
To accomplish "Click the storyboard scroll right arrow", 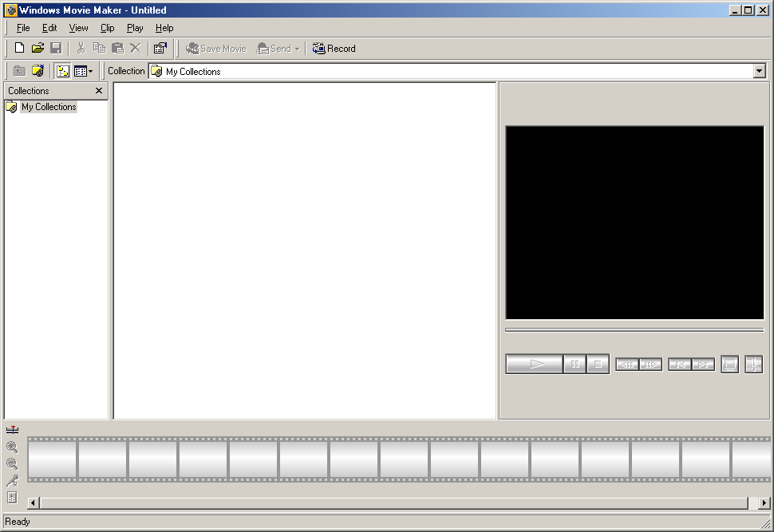I will point(764,502).
